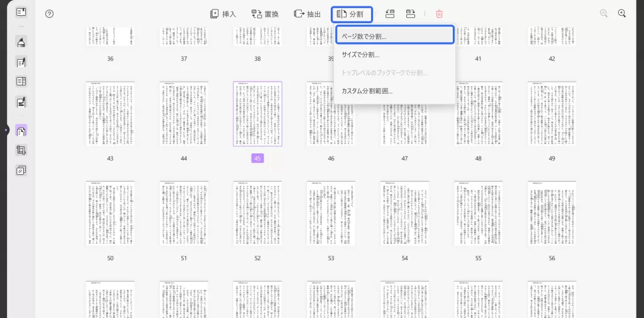This screenshot has width=644, height=318.
Task: Click the 抽出 extract button
Action: click(307, 14)
